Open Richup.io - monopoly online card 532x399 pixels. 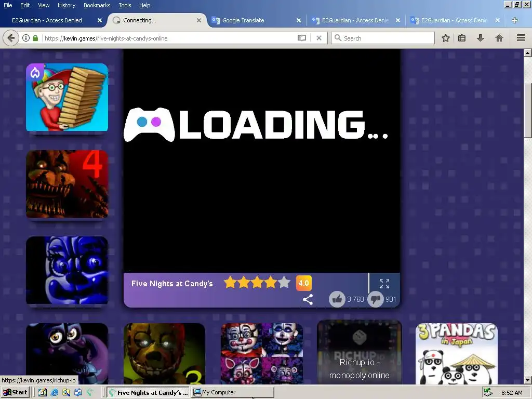pyautogui.click(x=360, y=353)
